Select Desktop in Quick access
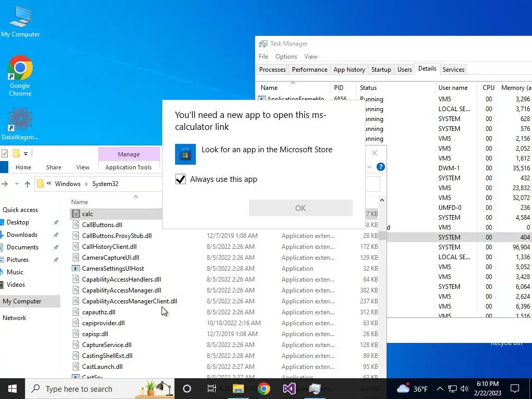The width and height of the screenshot is (532, 399). click(18, 222)
